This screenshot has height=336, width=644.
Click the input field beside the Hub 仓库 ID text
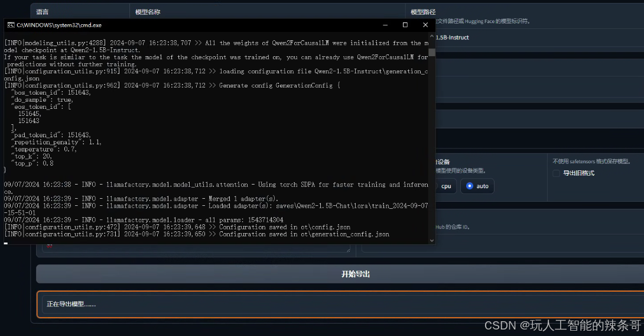(x=503, y=244)
